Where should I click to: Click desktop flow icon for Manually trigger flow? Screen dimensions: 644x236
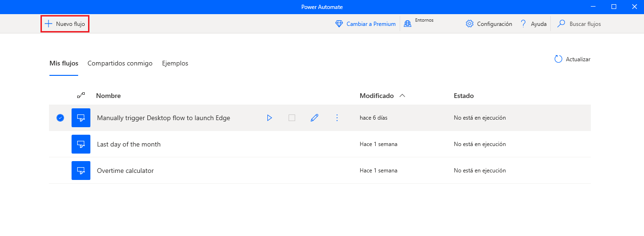click(x=81, y=118)
